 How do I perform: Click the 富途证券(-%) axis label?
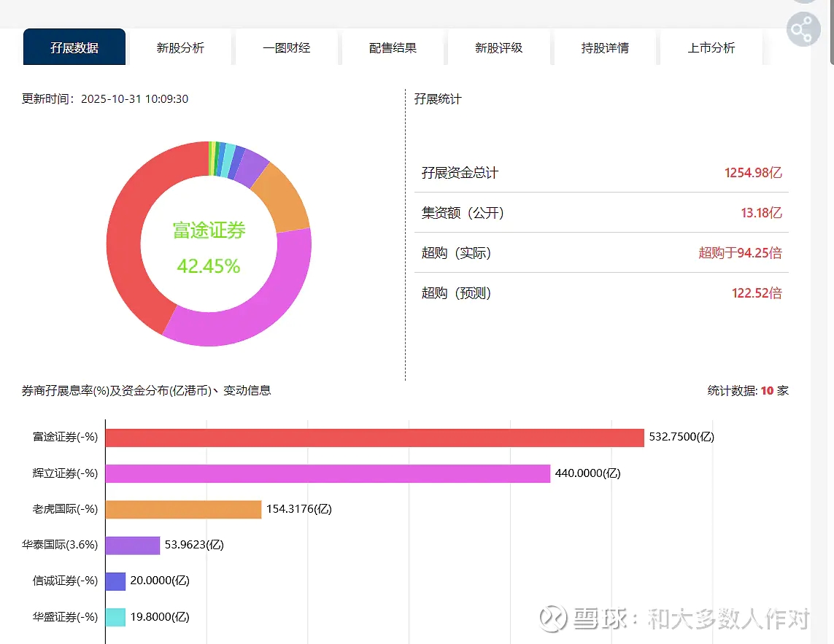click(66, 437)
